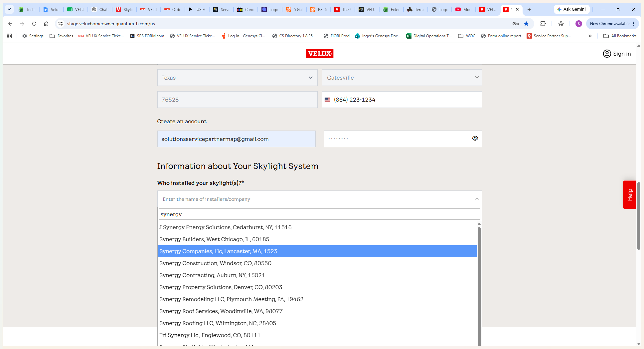Screen dimensions: 644x349
Task: Select Synergy Roofing LLC, Wilmington
Action: 317,323
